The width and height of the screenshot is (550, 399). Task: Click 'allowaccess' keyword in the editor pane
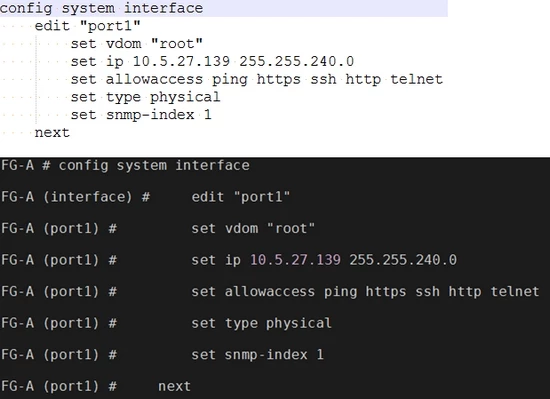coord(154,79)
